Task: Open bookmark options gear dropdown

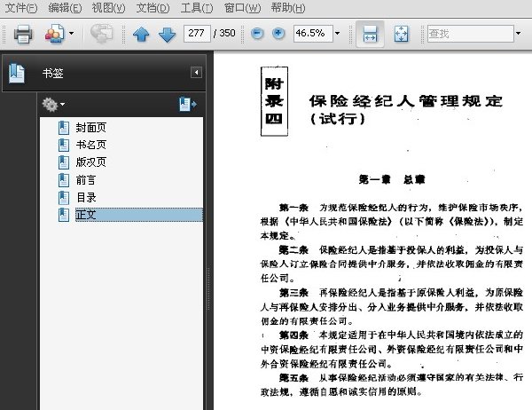Action: (x=53, y=105)
